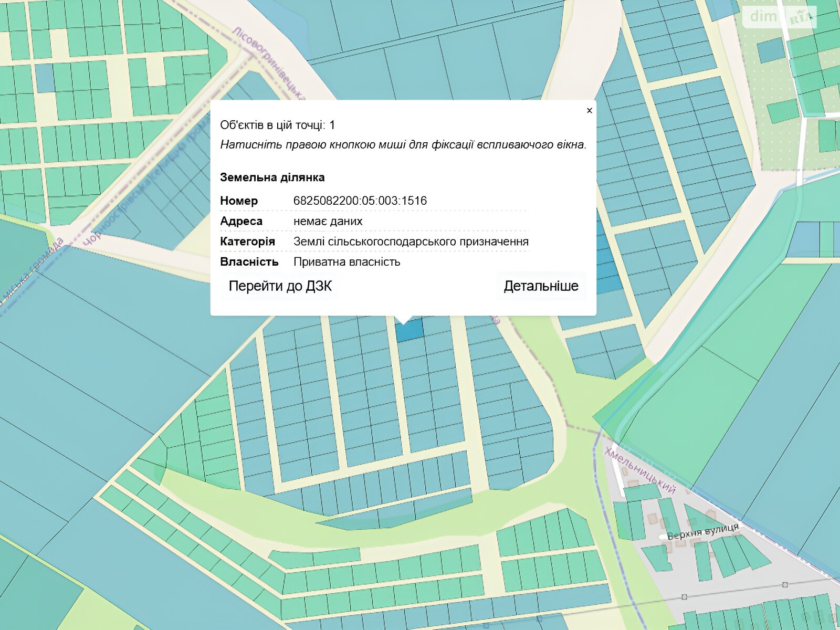Select the small blue parcel in top-left block

pyautogui.click(x=45, y=78)
